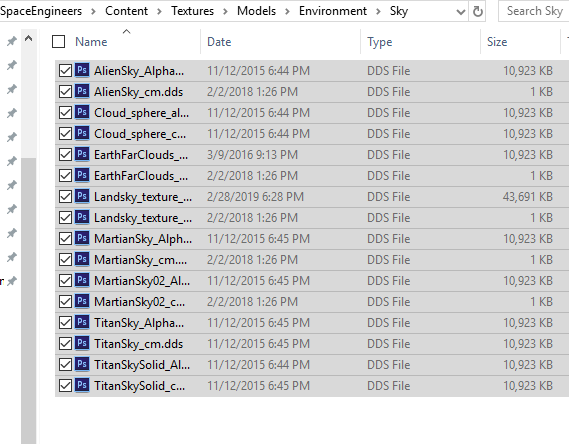The width and height of the screenshot is (569, 444).
Task: Uncheck the Cloud_sphere_al checkbox
Action: coord(65,113)
